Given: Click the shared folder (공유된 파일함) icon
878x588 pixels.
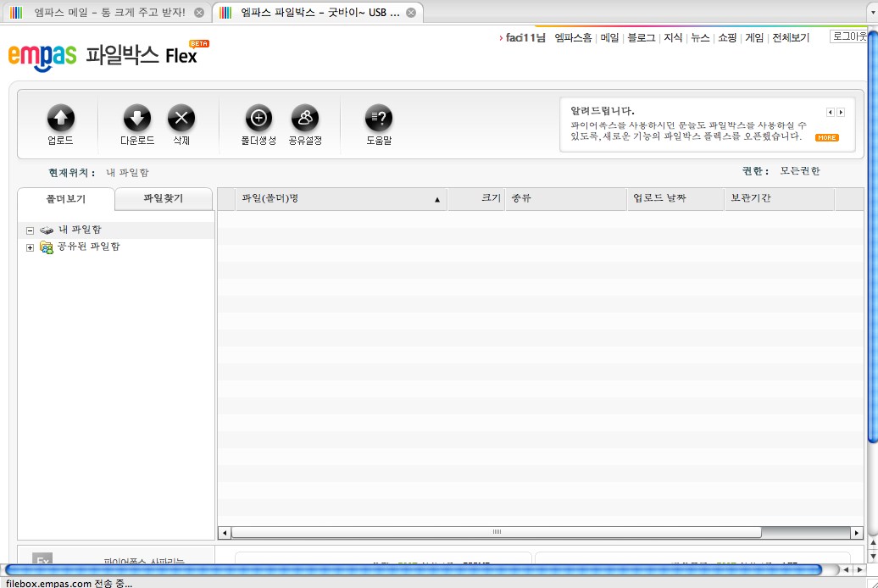Looking at the screenshot, I should click(47, 247).
